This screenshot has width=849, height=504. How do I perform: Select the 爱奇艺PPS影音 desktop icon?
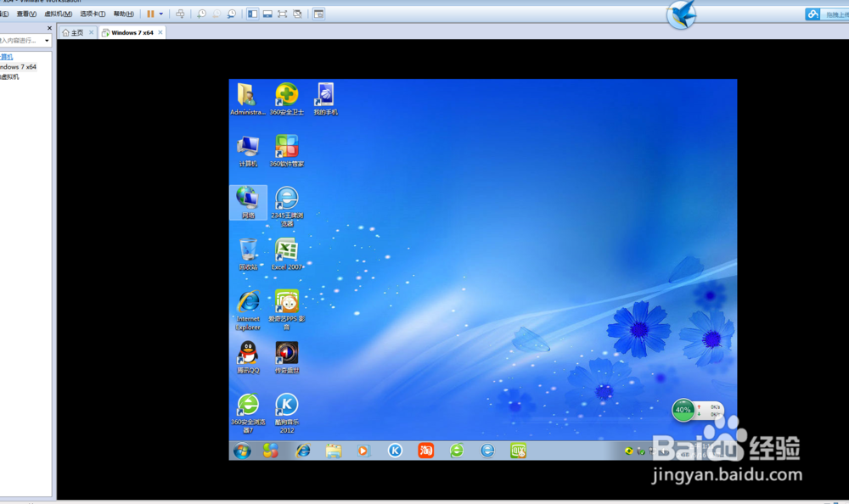pyautogui.click(x=286, y=311)
